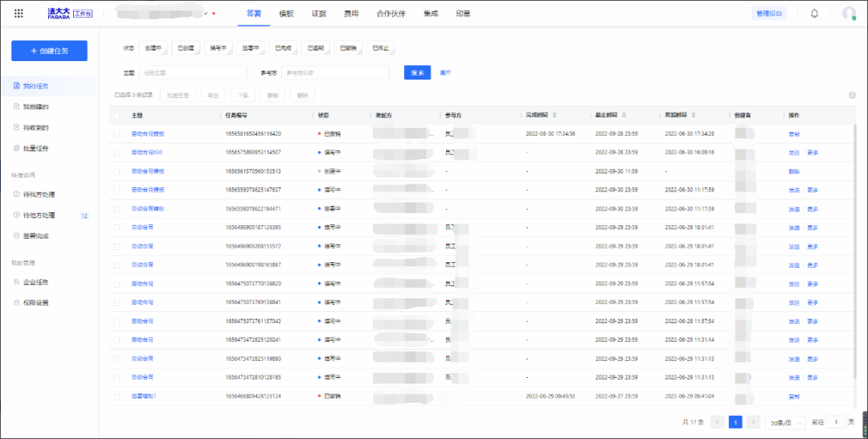Open the app grid launcher icon

[x=18, y=14]
